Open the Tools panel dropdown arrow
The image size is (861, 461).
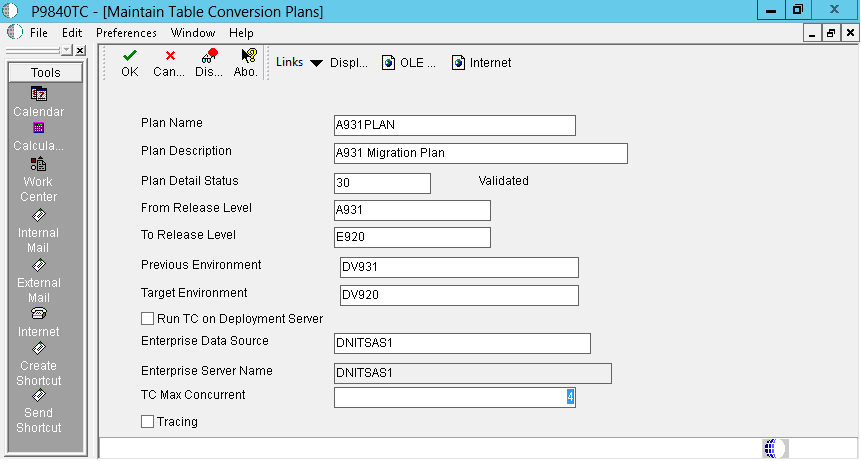pos(66,51)
